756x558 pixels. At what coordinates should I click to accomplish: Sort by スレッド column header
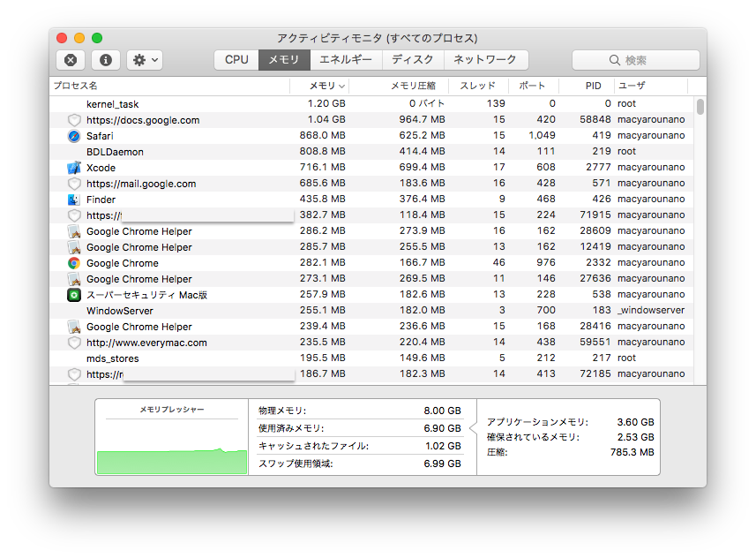pyautogui.click(x=477, y=86)
